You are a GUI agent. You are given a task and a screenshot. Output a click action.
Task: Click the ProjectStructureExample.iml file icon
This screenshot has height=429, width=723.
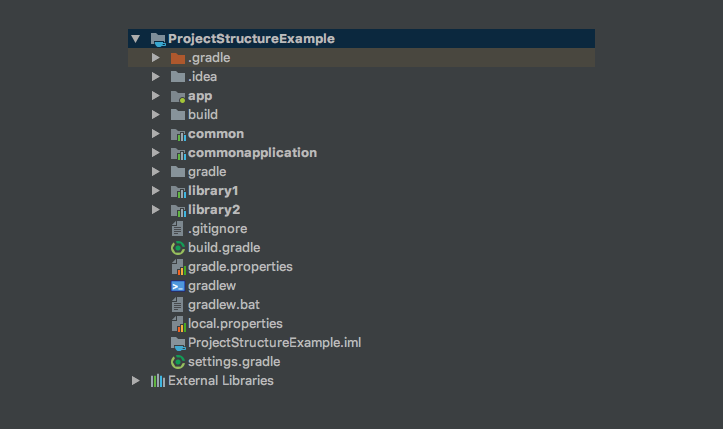(x=178, y=344)
